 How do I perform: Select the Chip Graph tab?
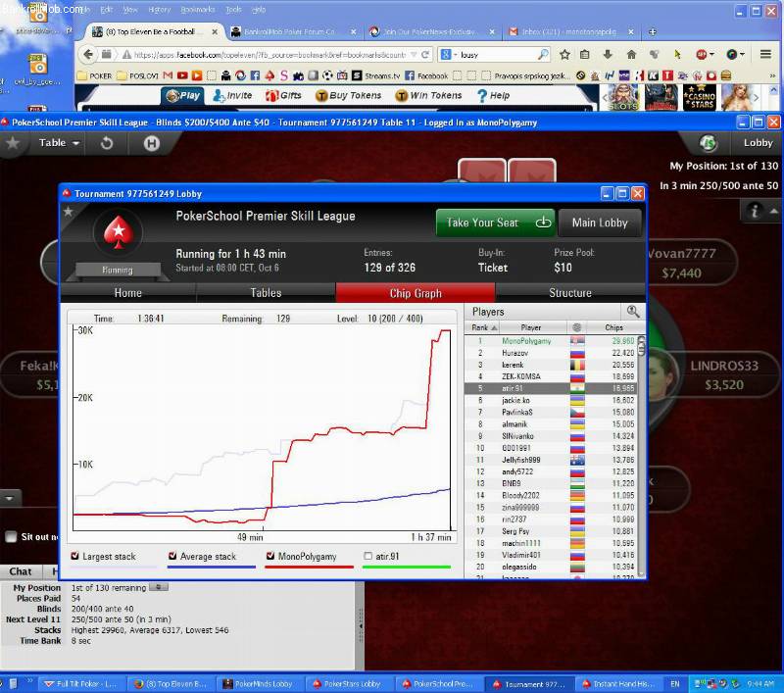[416, 293]
